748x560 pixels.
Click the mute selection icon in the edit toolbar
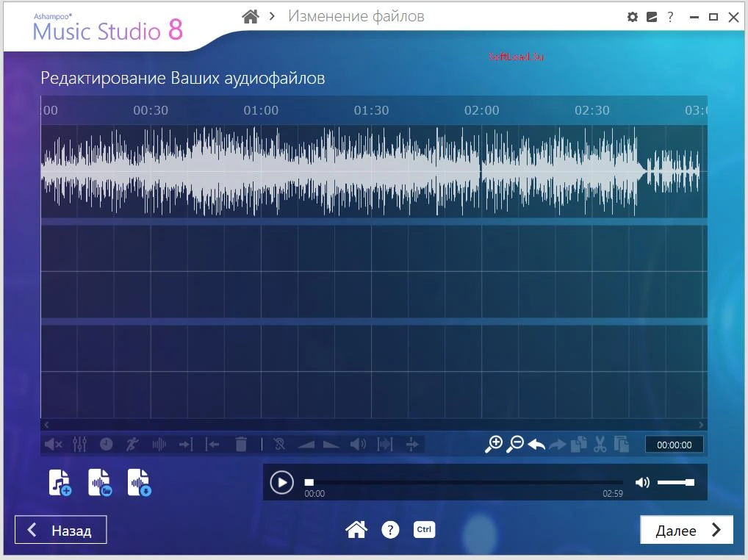pos(53,445)
